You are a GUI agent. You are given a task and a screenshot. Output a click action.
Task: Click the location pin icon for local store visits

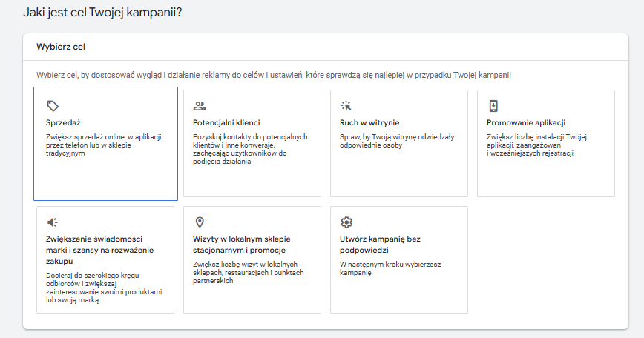point(199,222)
